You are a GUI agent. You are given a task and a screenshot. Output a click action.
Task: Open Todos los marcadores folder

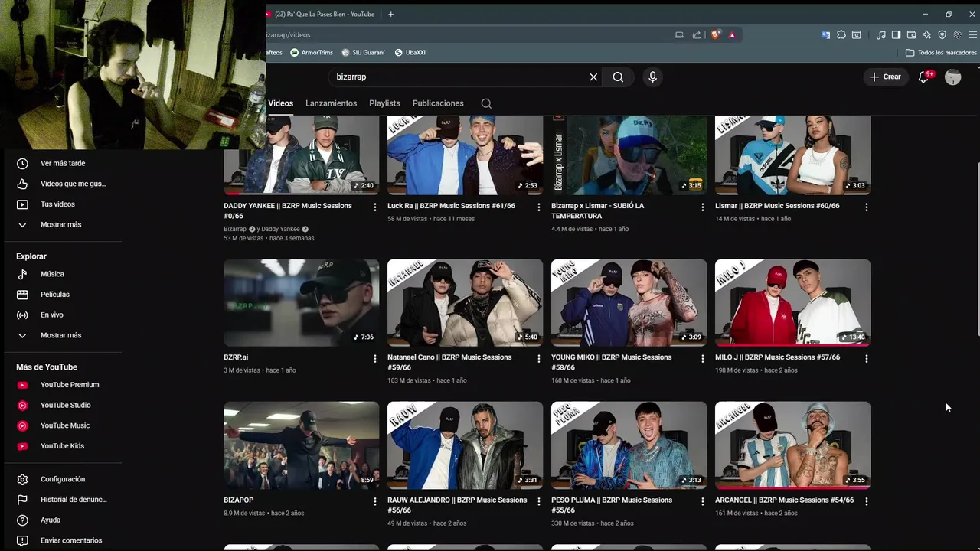[941, 53]
